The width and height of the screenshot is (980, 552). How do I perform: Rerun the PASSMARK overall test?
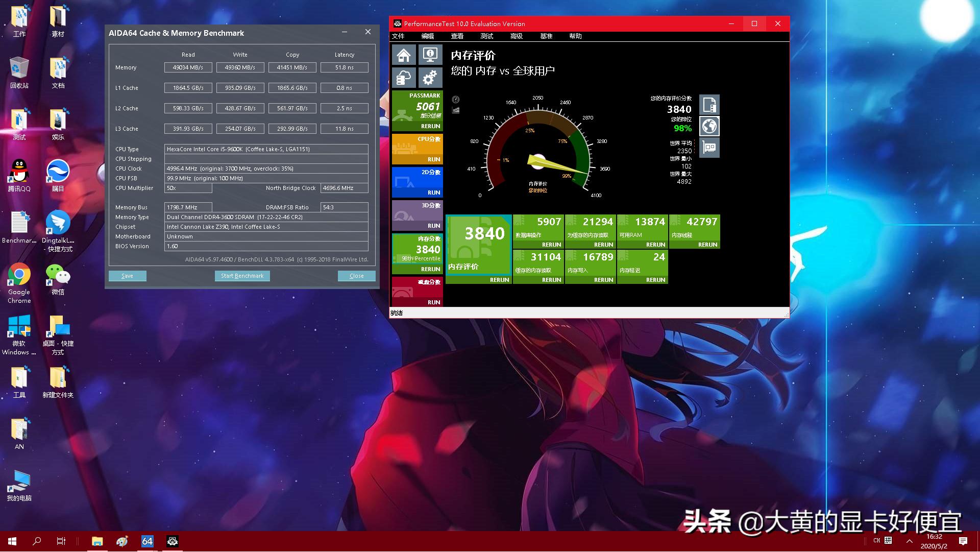pyautogui.click(x=430, y=126)
